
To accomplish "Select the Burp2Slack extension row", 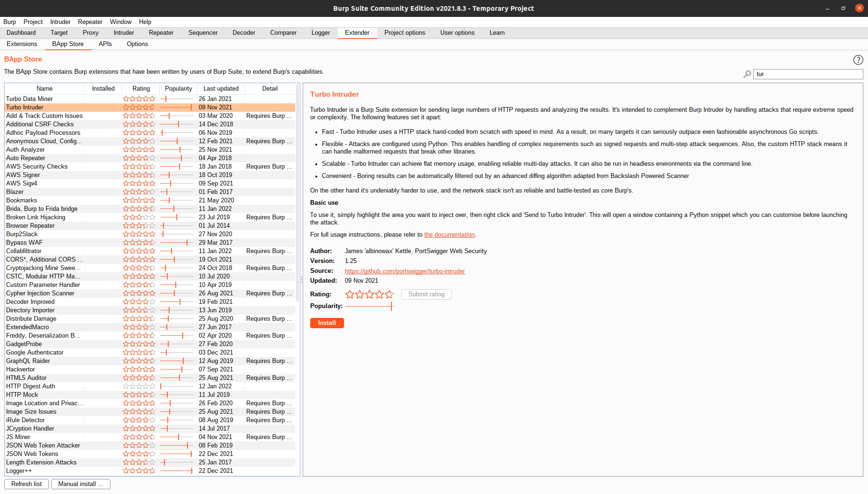I will coord(150,234).
